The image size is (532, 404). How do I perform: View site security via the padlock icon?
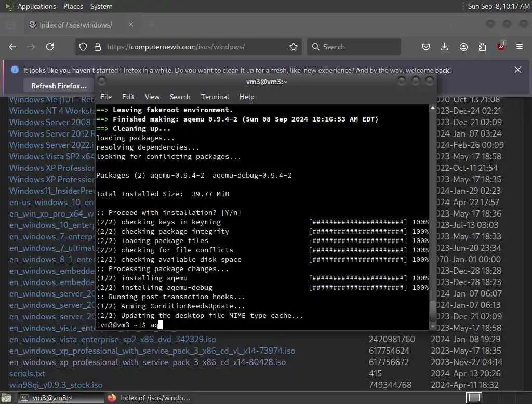pos(98,47)
